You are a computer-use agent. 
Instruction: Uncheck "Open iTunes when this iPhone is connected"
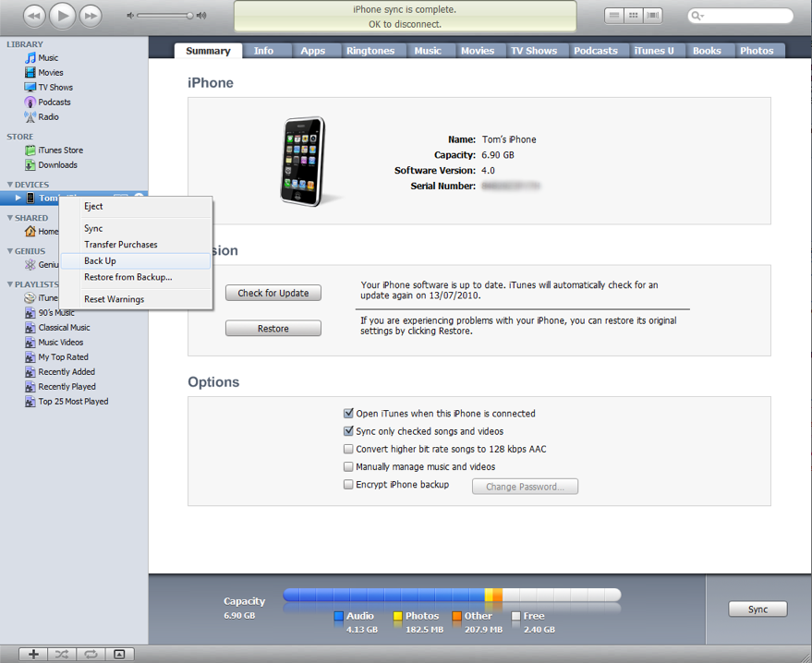coord(348,413)
